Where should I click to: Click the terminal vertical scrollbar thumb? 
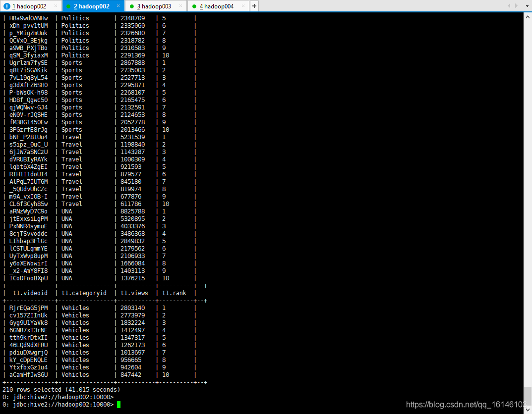point(528,396)
